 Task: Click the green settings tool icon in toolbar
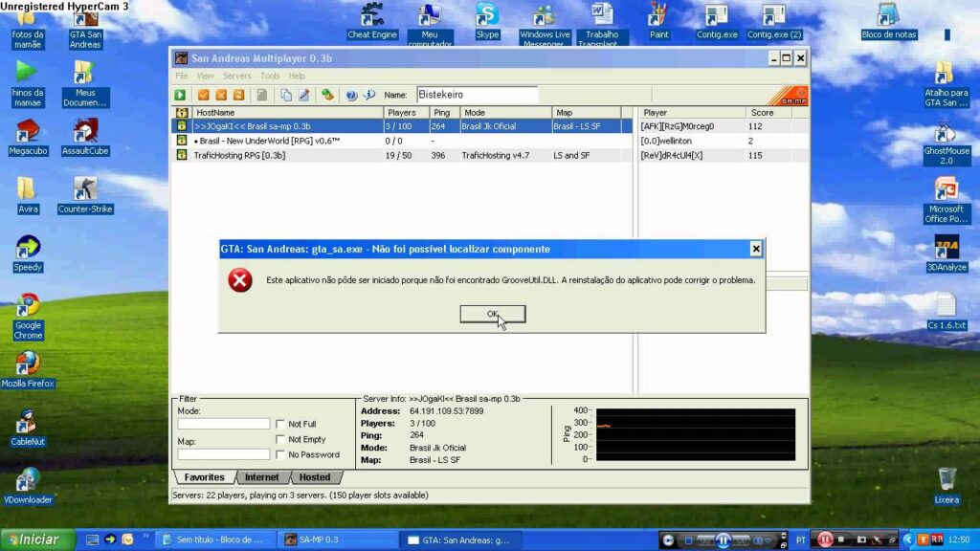coord(327,95)
